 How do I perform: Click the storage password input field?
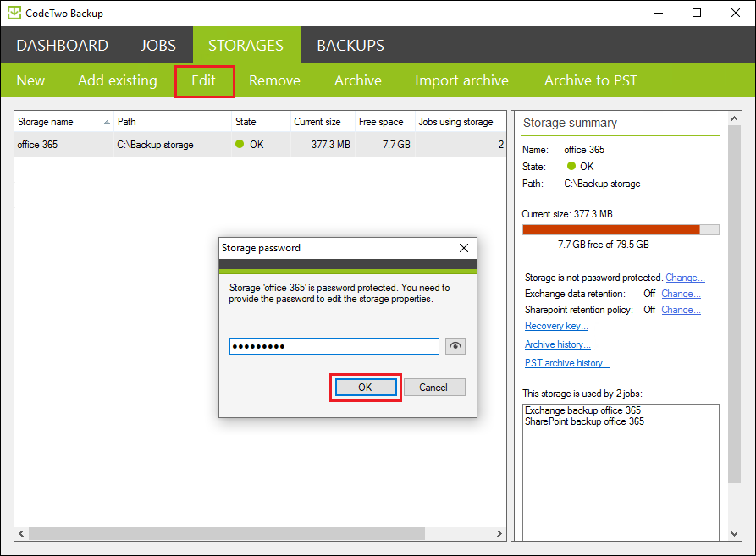(334, 346)
